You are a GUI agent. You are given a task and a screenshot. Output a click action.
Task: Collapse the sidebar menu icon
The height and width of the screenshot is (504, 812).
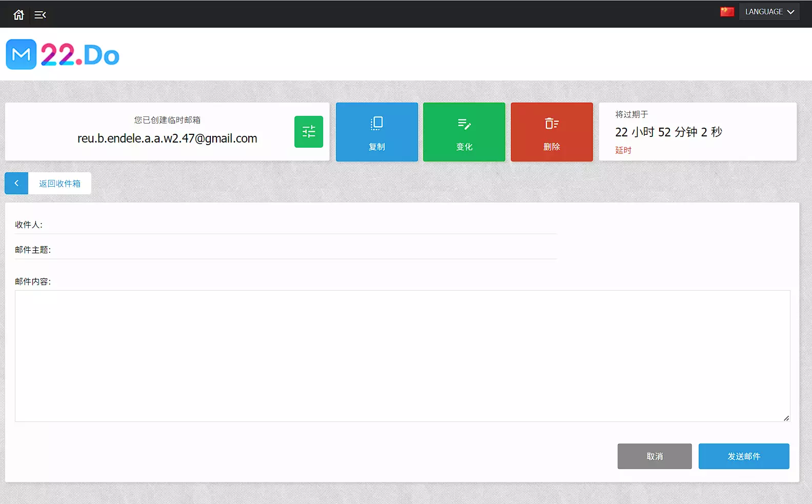click(x=40, y=15)
